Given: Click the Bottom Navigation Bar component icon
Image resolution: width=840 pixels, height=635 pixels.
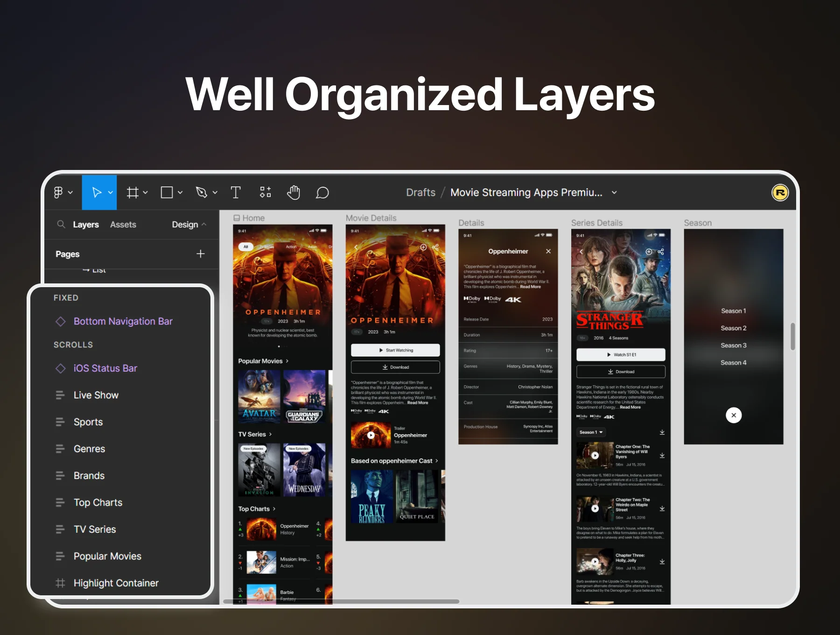Looking at the screenshot, I should 61,321.
